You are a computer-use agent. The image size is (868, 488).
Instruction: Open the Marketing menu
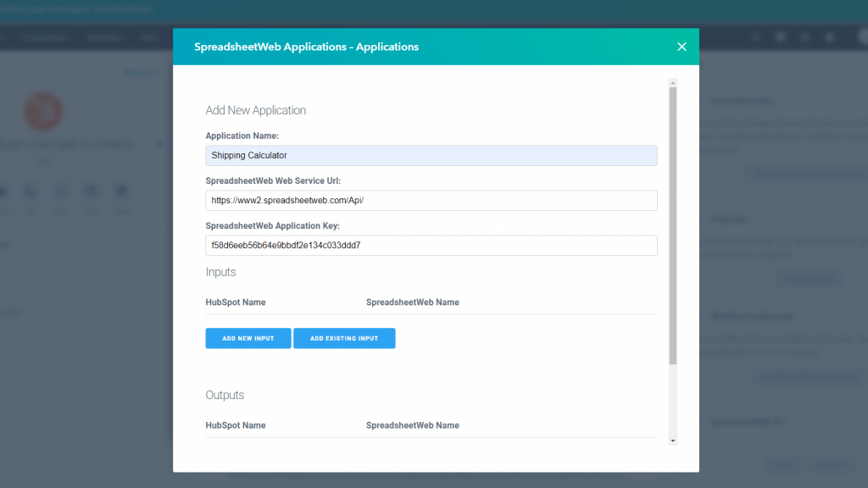(103, 37)
